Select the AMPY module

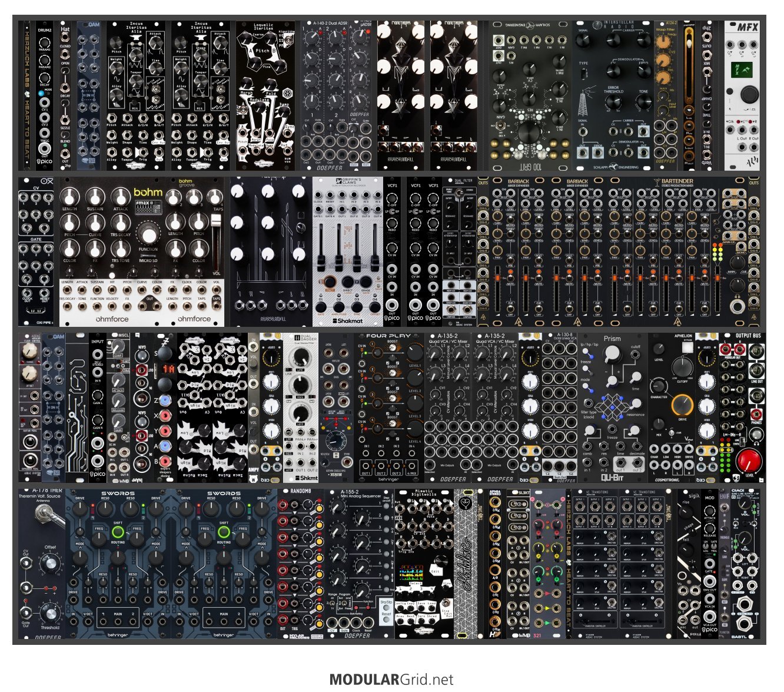click(x=254, y=408)
